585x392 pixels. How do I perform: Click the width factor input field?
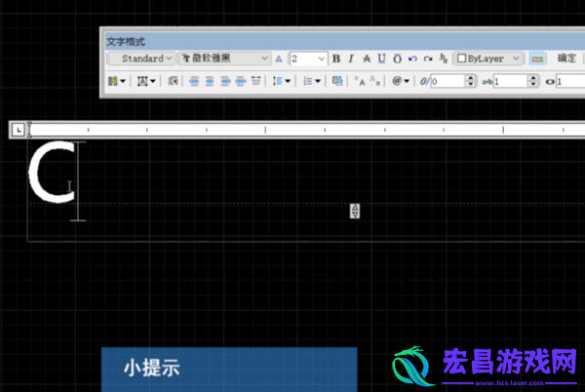pos(570,81)
